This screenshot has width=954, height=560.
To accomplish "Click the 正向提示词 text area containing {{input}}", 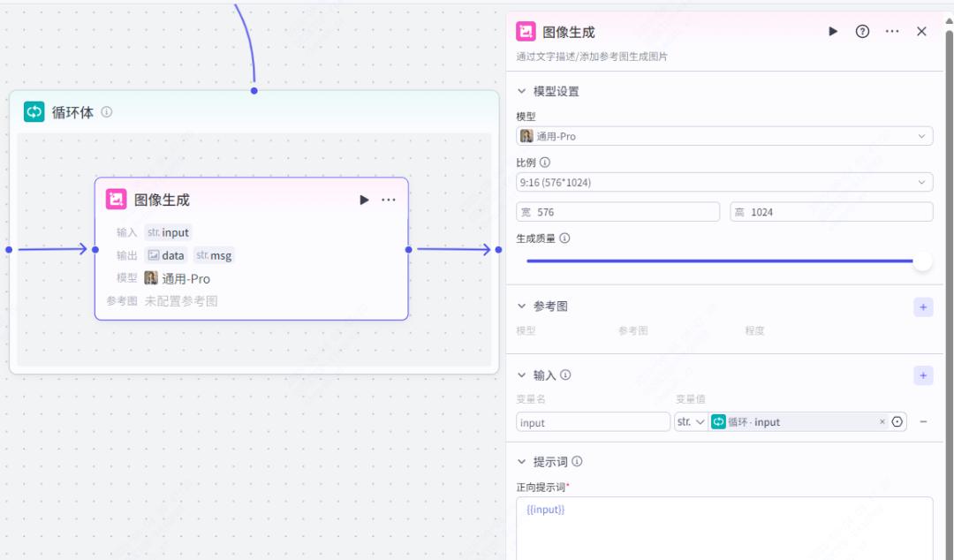I will pos(724,521).
